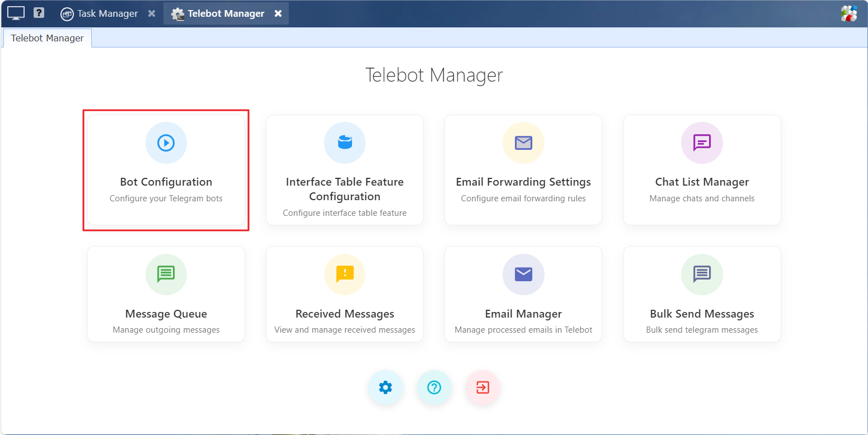The width and height of the screenshot is (868, 435).
Task: Open the Bot Configuration title
Action: point(166,182)
